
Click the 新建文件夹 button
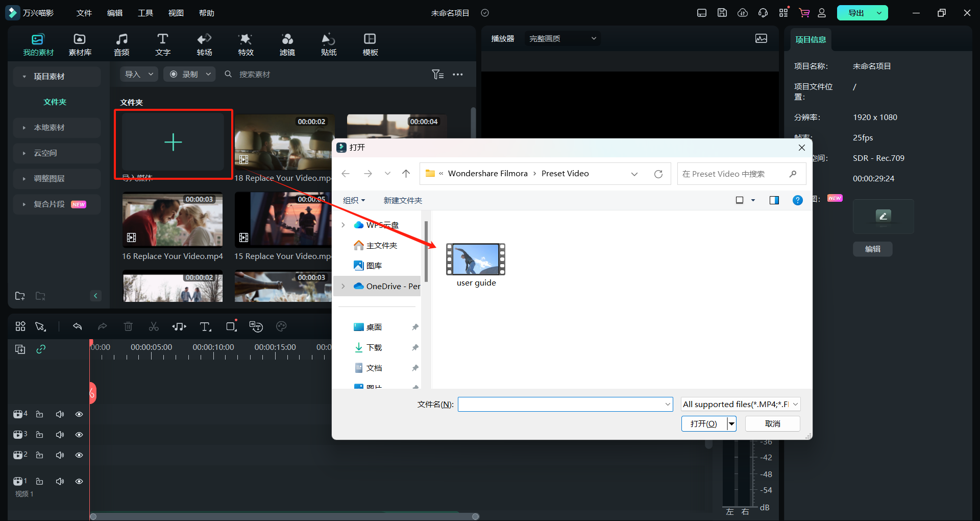click(403, 200)
